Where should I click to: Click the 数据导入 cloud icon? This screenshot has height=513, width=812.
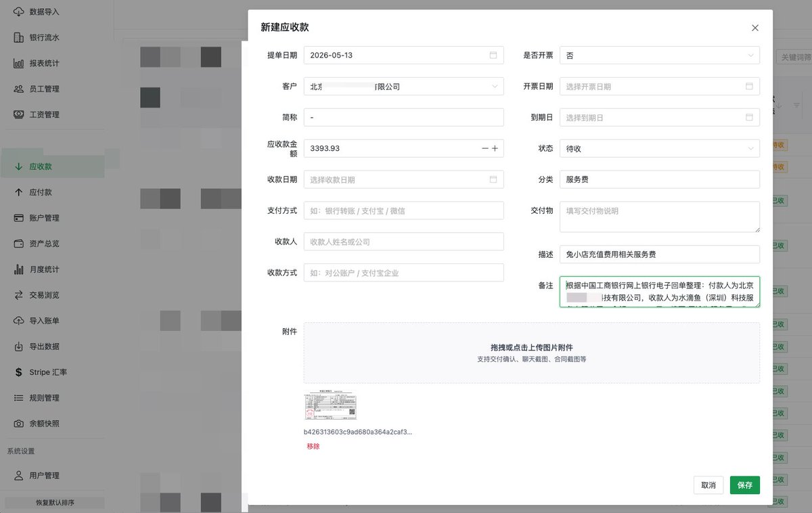tap(19, 12)
